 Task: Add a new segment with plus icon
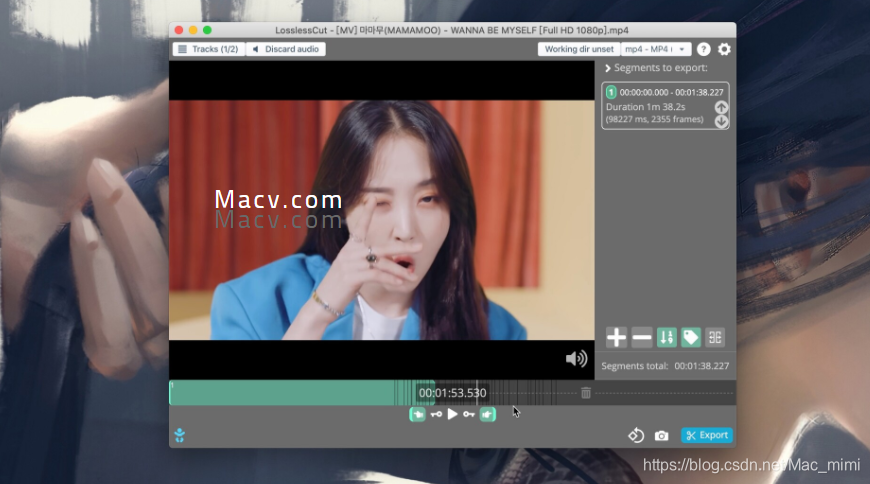[x=616, y=337]
